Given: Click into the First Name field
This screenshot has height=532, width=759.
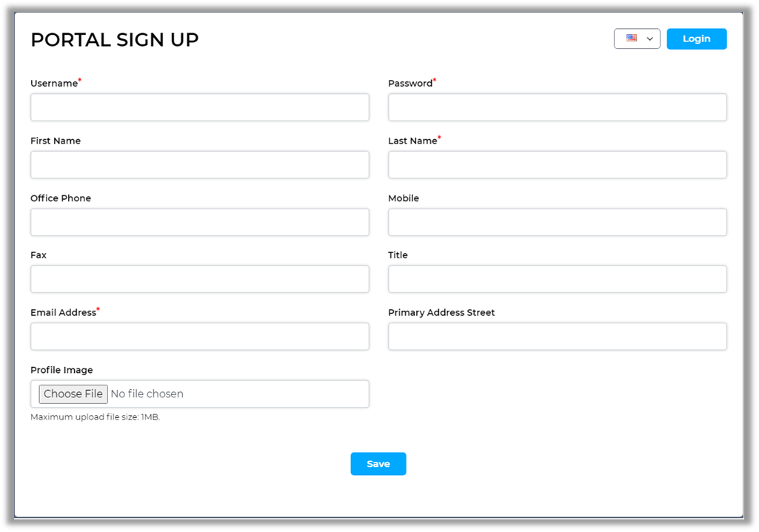Looking at the screenshot, I should [199, 165].
